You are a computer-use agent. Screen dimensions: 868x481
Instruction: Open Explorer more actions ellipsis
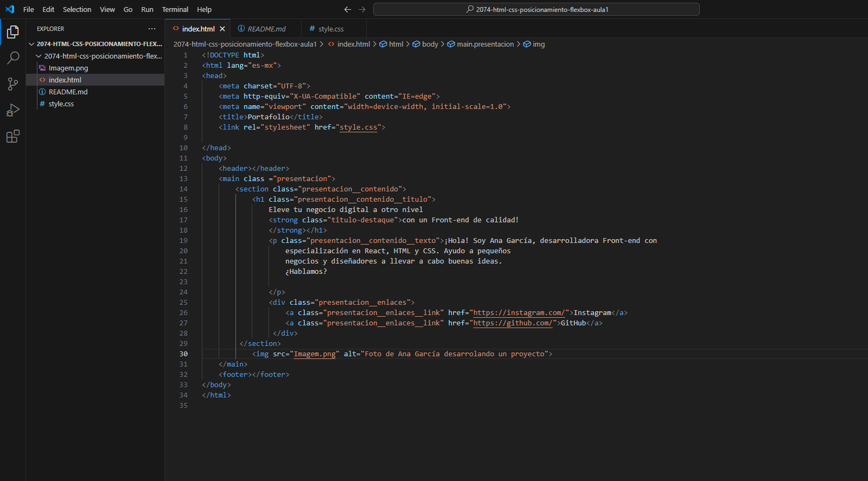[152, 29]
